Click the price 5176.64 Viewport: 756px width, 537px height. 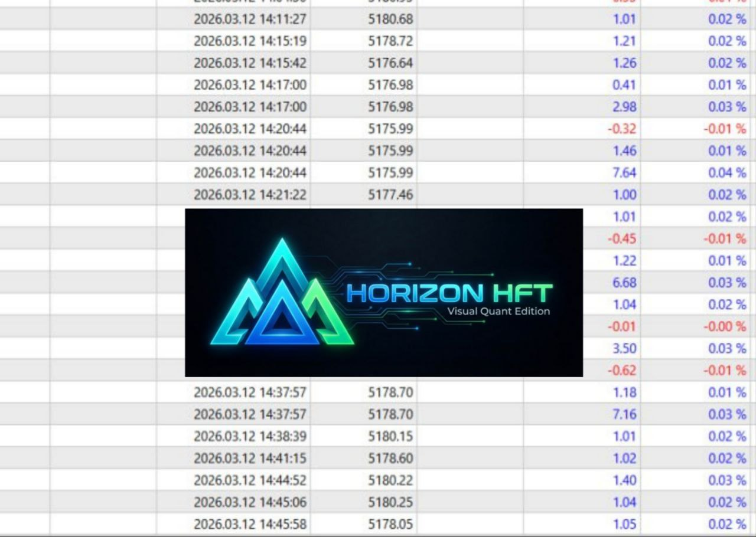pos(390,63)
